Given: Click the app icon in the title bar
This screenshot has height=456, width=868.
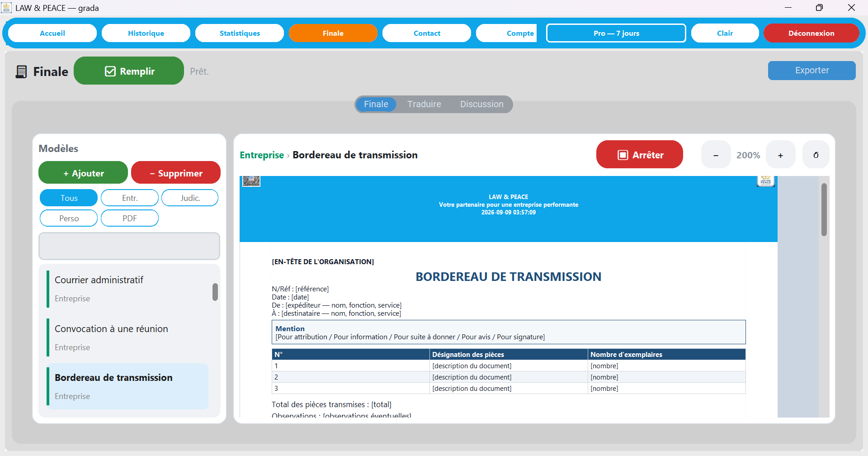Looking at the screenshot, I should click(6, 8).
